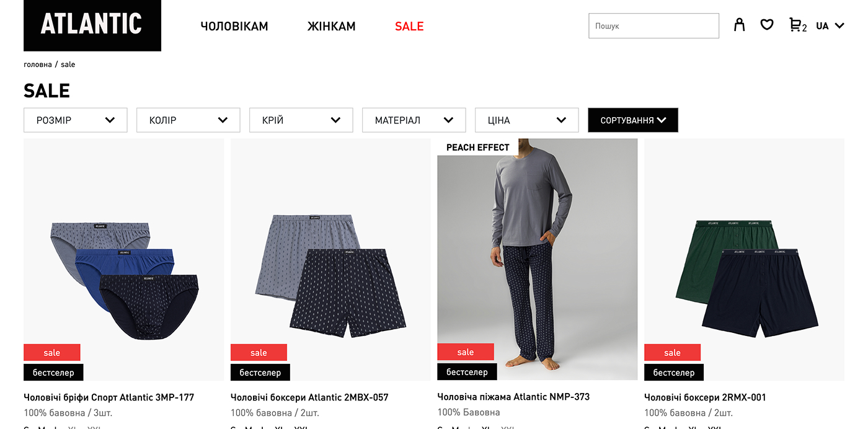Click the Atlantic logo
868x429 pixels.
[92, 25]
